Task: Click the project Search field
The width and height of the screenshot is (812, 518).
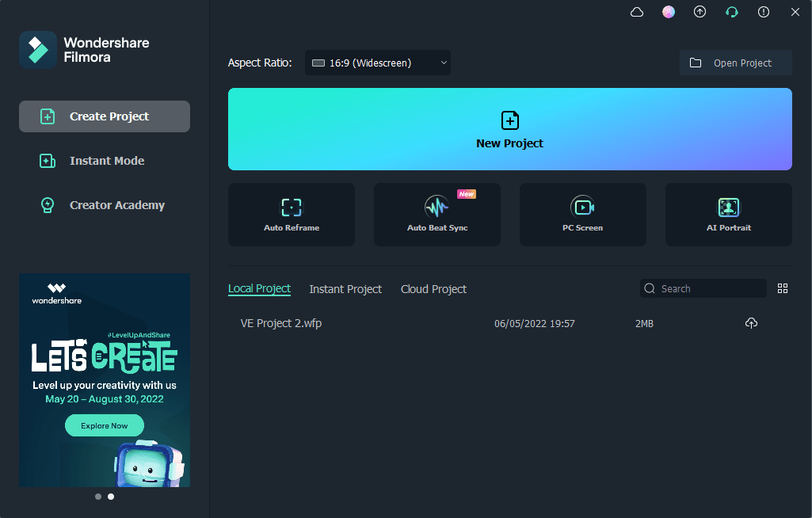Action: click(709, 288)
